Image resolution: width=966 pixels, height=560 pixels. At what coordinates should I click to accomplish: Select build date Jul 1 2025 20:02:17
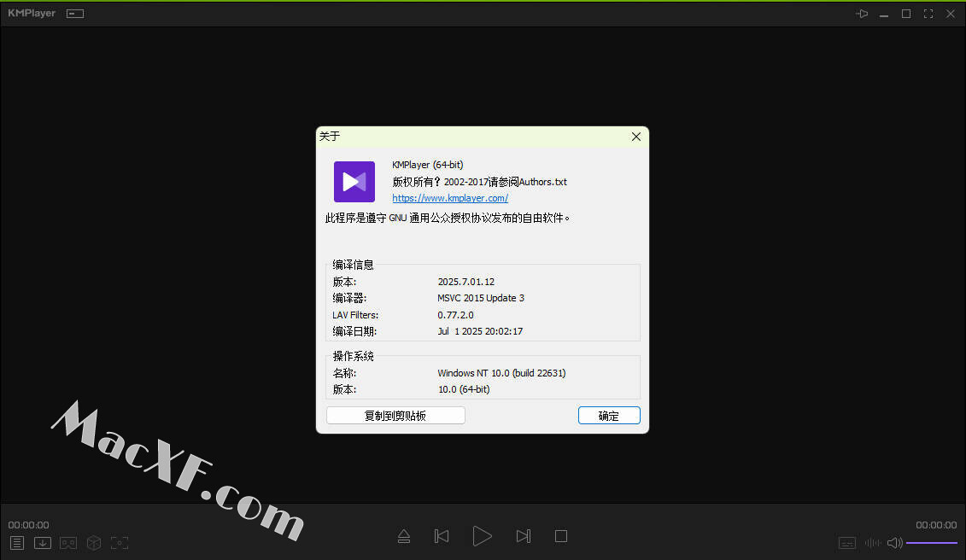pyautogui.click(x=481, y=331)
